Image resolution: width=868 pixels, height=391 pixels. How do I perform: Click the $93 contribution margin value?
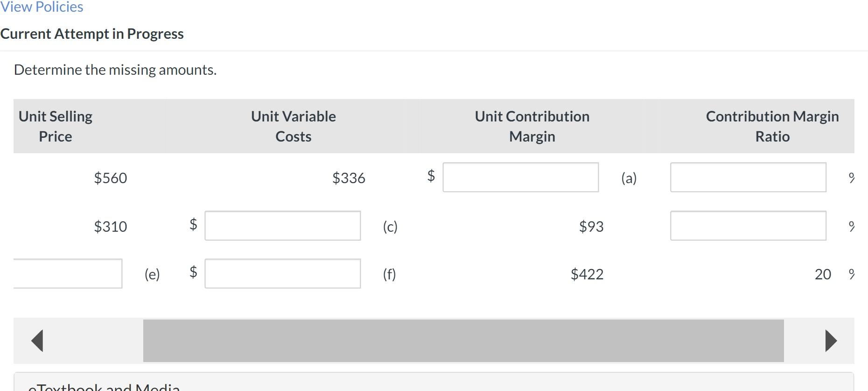click(591, 226)
